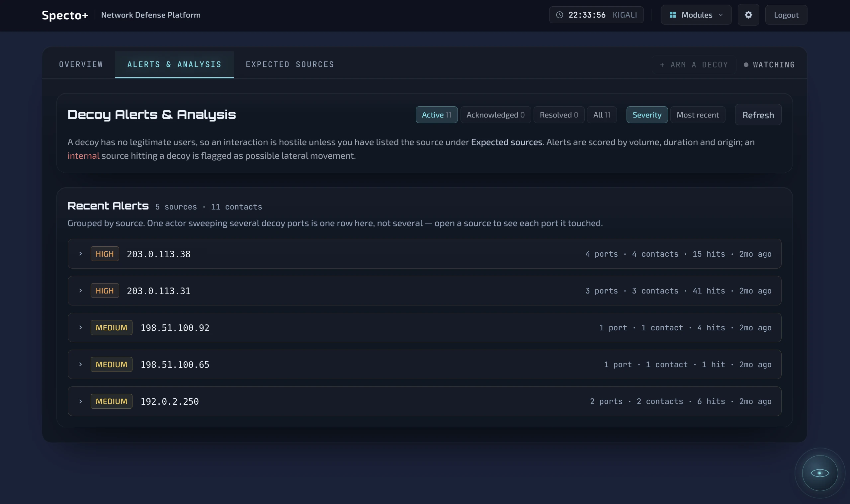Expand the 192.0.2.250 alert row chevron
This screenshot has height=504, width=850.
coord(80,401)
